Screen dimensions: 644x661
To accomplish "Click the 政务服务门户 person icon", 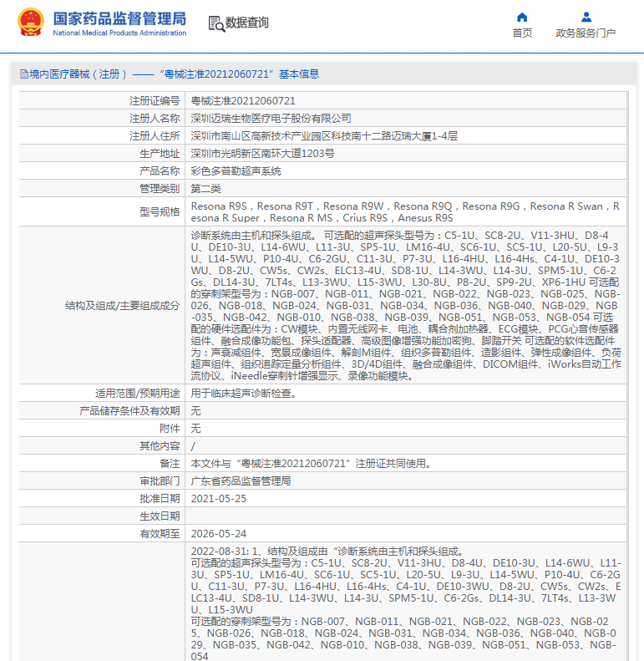I will [586, 17].
